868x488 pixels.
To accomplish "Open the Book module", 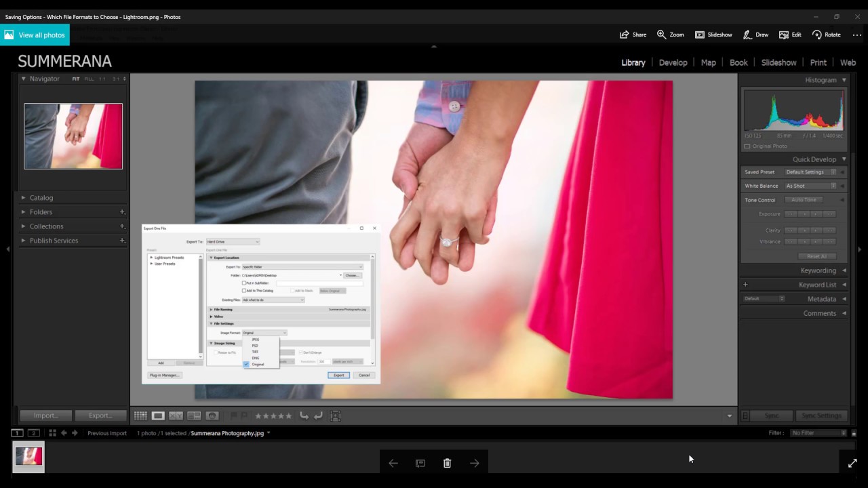I will (x=738, y=62).
